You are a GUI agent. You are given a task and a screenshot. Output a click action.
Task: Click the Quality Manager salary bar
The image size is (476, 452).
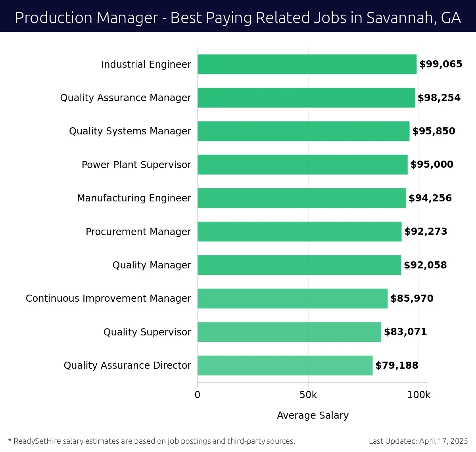299,265
